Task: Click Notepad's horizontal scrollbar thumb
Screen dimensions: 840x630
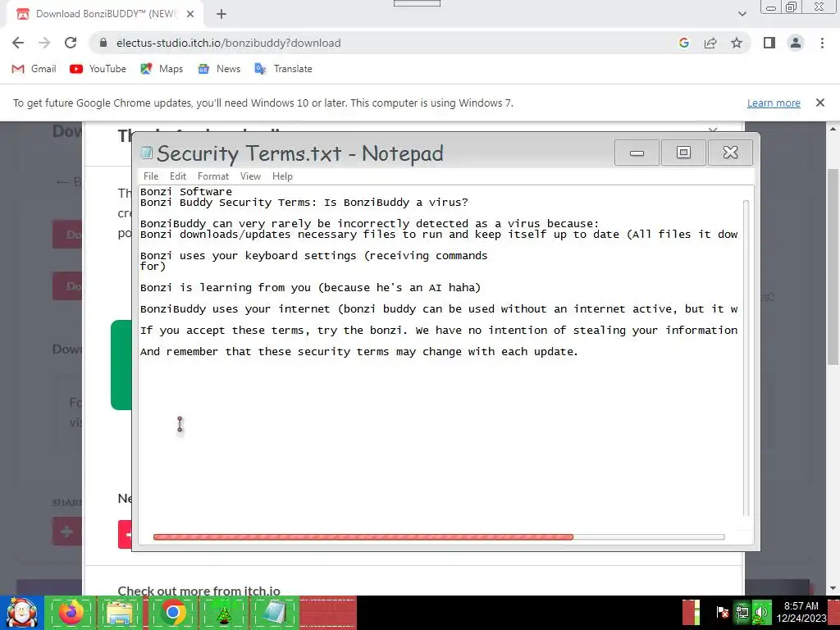Action: (363, 536)
